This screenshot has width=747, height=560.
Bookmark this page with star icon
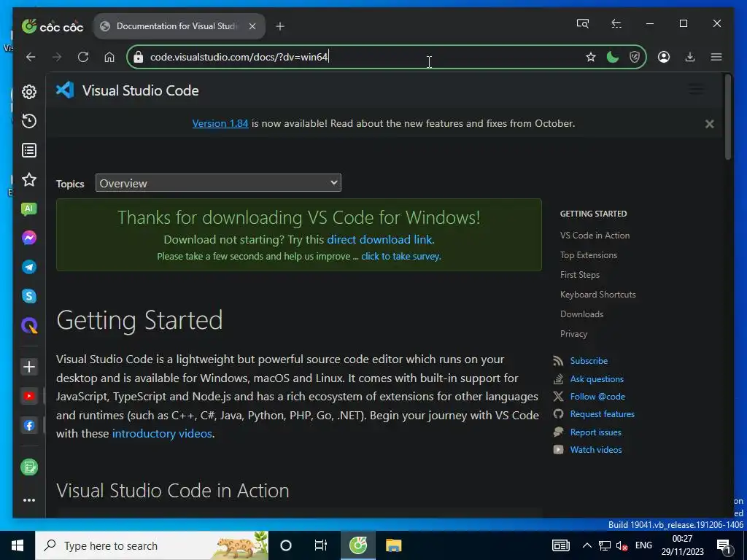(x=591, y=57)
